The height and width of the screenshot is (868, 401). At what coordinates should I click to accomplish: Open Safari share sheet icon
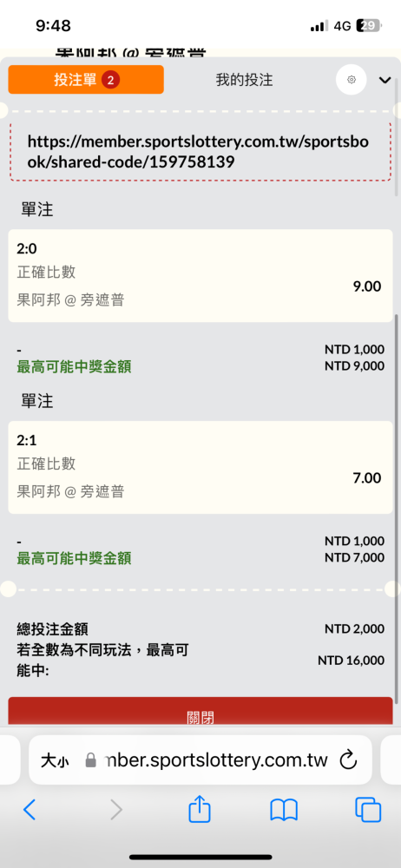[x=200, y=809]
